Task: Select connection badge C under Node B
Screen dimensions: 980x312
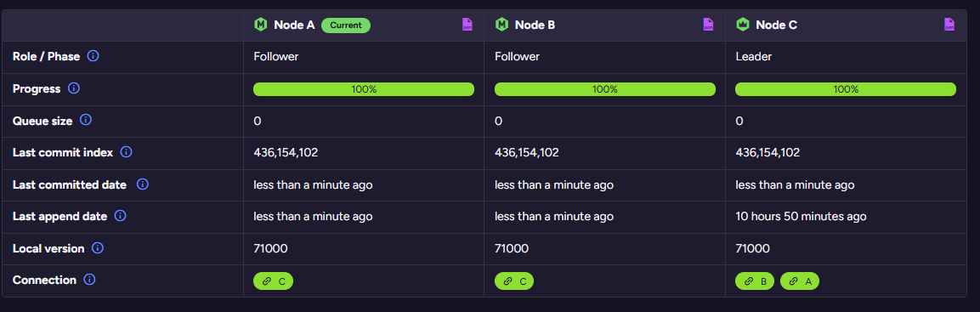Action: click(x=513, y=281)
